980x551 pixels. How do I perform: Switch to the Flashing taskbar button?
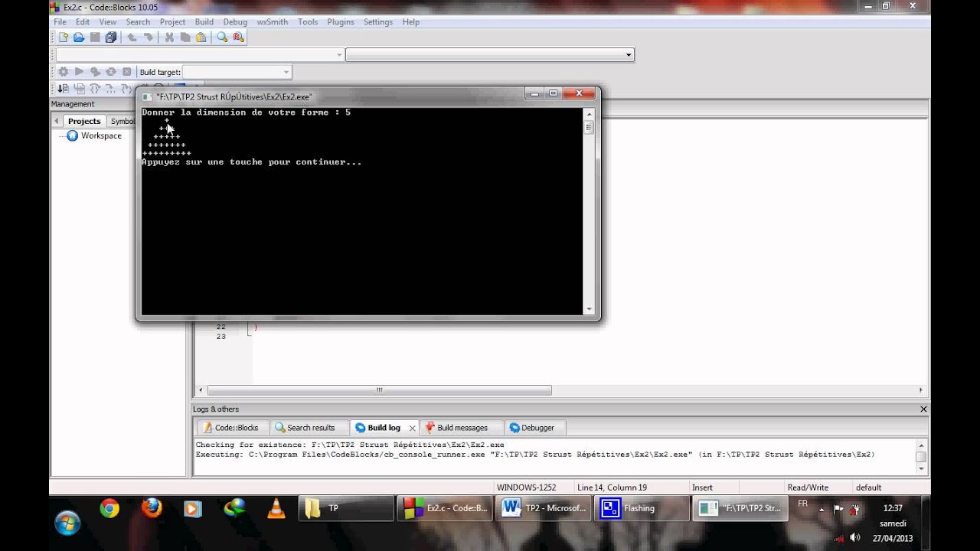pos(642,508)
